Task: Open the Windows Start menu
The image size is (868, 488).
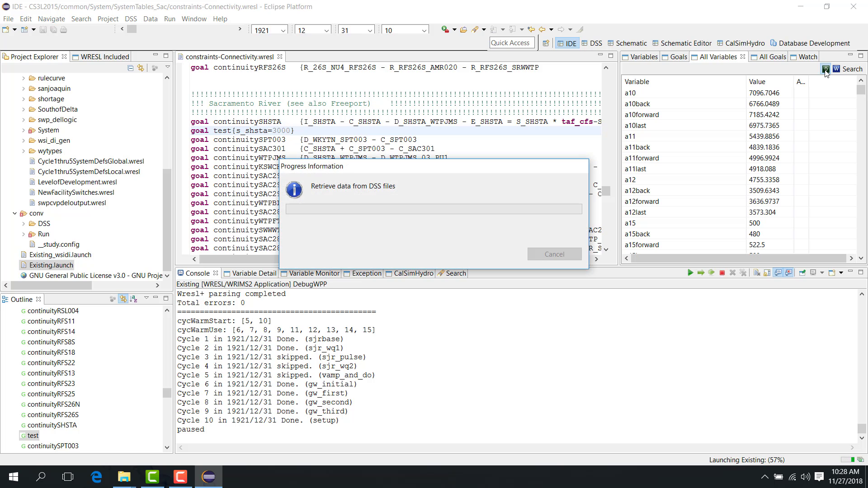Action: tap(14, 477)
